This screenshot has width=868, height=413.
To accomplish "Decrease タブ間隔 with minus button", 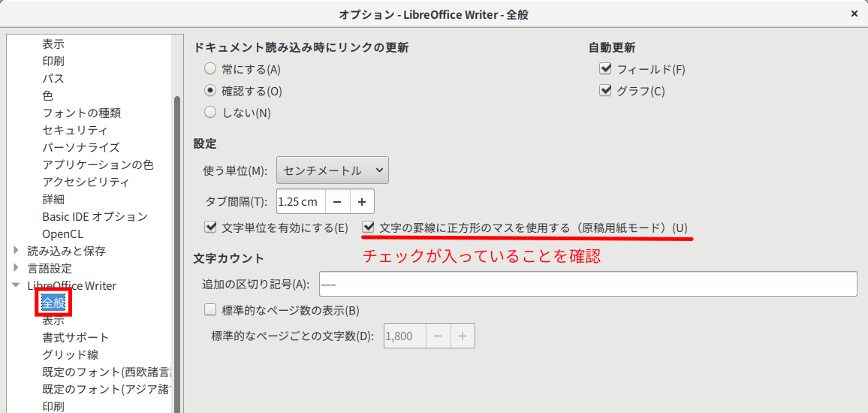I will point(337,202).
